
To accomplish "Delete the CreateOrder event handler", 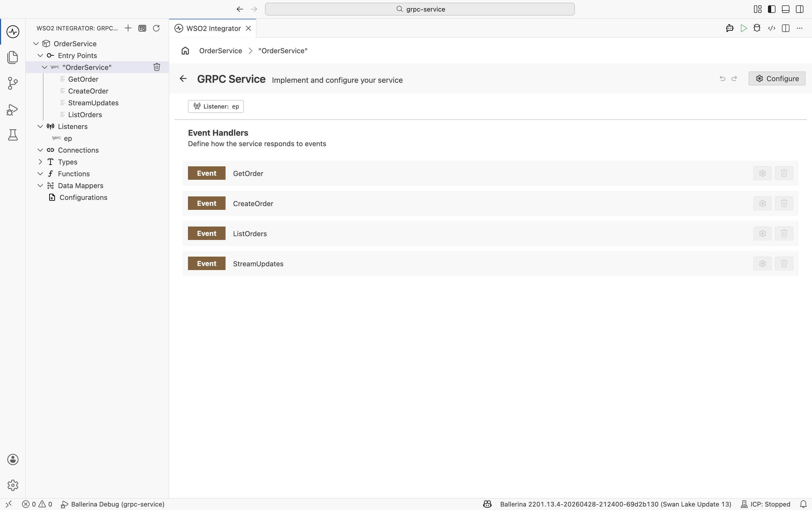I will click(784, 203).
